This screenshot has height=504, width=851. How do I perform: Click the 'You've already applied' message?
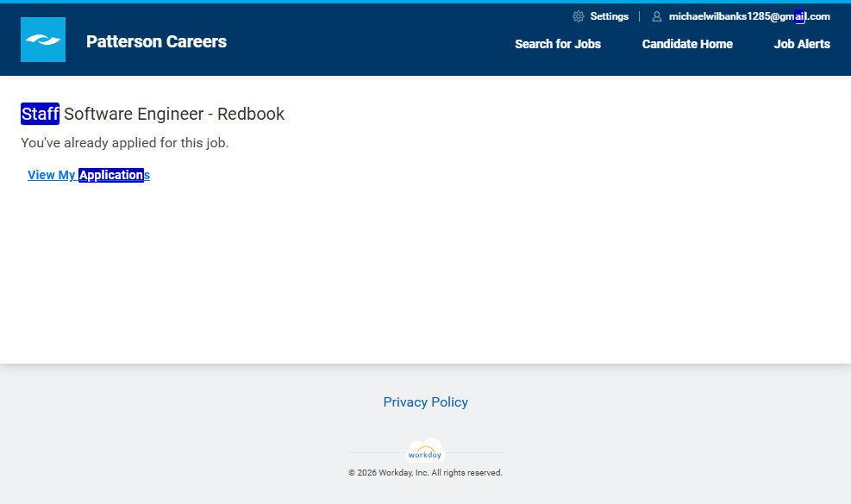tap(125, 143)
